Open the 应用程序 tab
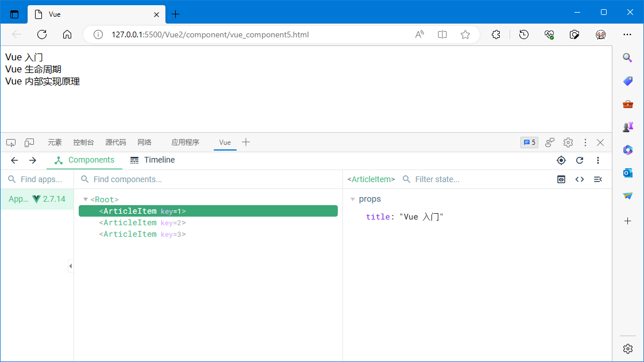The width and height of the screenshot is (644, 362). (x=185, y=142)
